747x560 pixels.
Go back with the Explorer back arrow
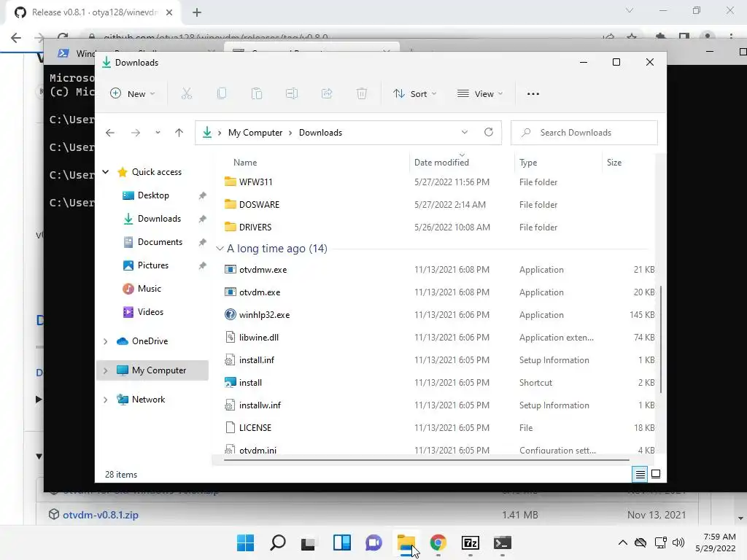click(x=110, y=133)
